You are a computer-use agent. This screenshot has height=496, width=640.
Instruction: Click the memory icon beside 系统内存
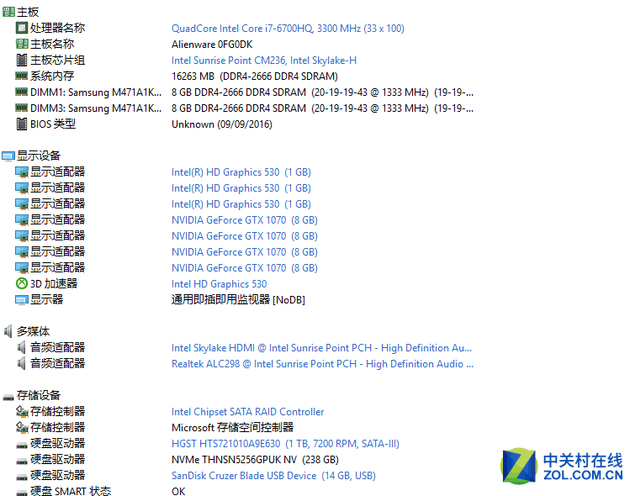coord(21,76)
